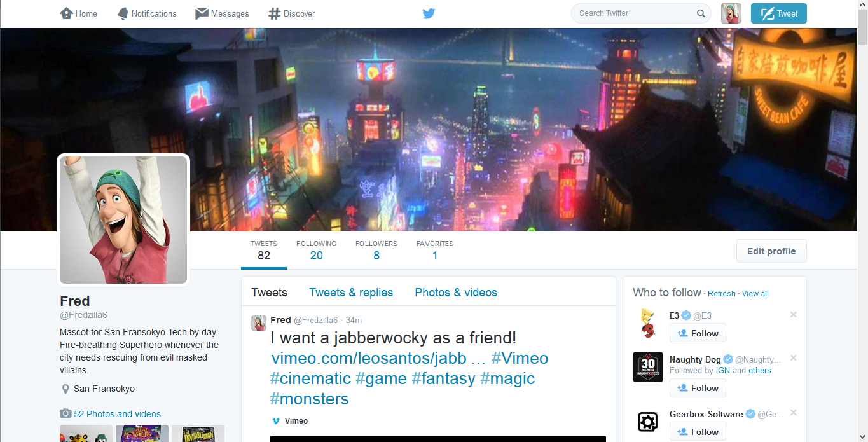
Task: Dismiss the Naughty Dog suggestion
Action: click(793, 359)
